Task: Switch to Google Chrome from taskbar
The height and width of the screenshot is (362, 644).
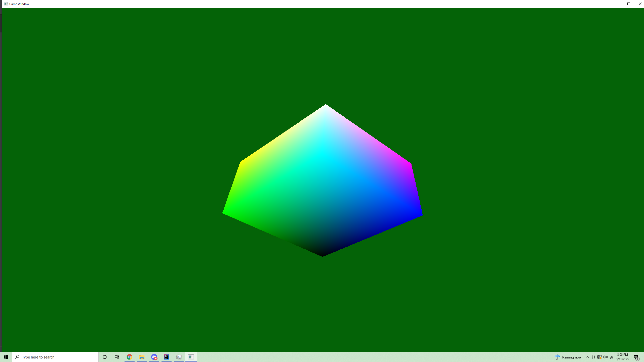Action: click(x=129, y=357)
